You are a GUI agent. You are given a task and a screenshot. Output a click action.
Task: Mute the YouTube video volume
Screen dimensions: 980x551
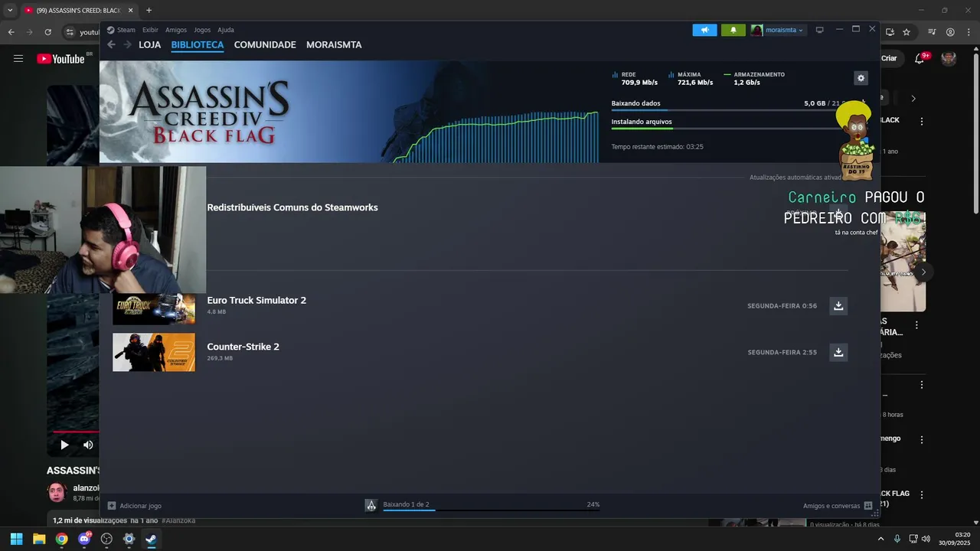88,445
